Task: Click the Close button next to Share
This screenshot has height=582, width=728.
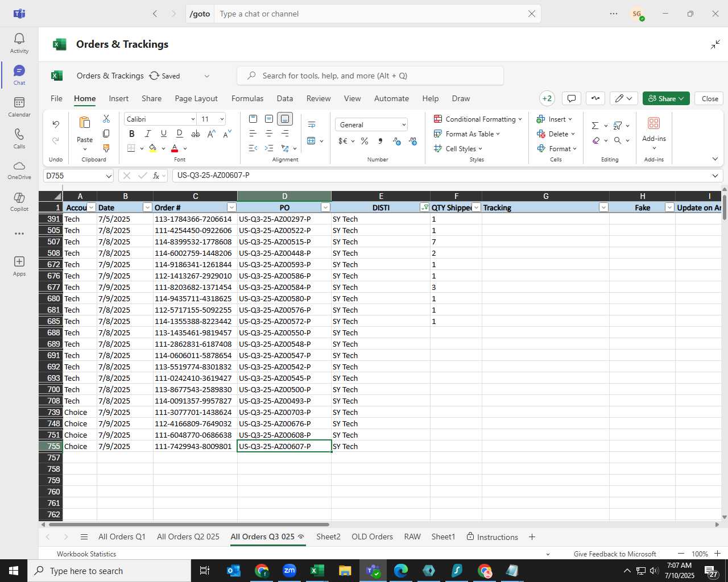Action: click(710, 98)
